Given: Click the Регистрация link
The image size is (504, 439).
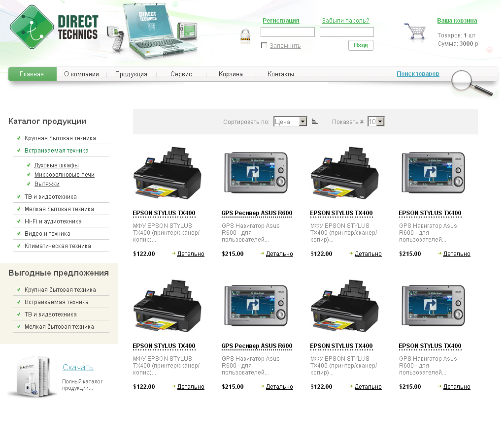Looking at the screenshot, I should click(281, 21).
